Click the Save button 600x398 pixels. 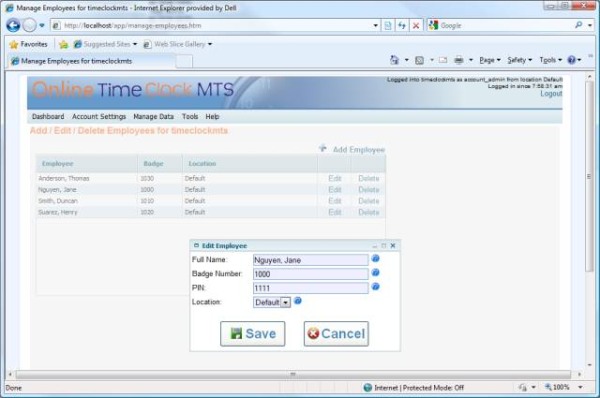click(x=253, y=334)
